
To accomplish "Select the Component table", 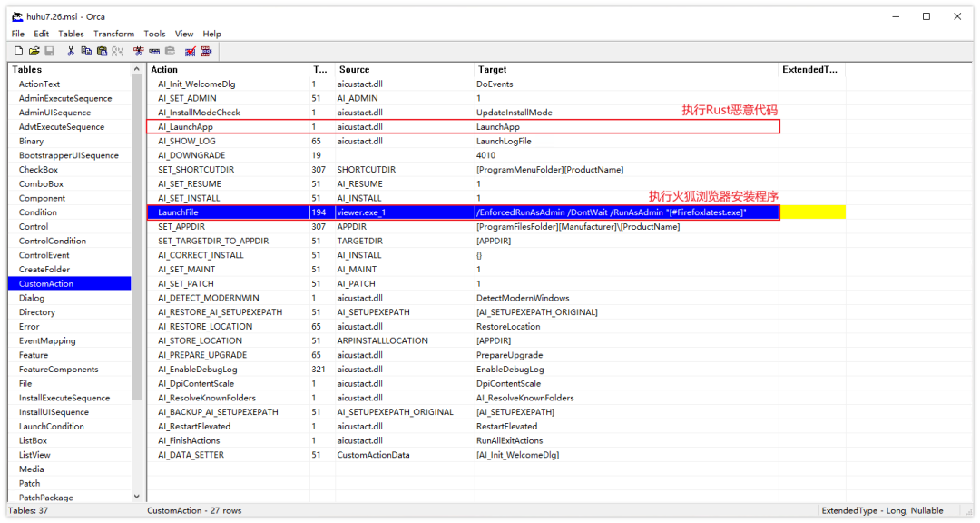I will click(41, 198).
